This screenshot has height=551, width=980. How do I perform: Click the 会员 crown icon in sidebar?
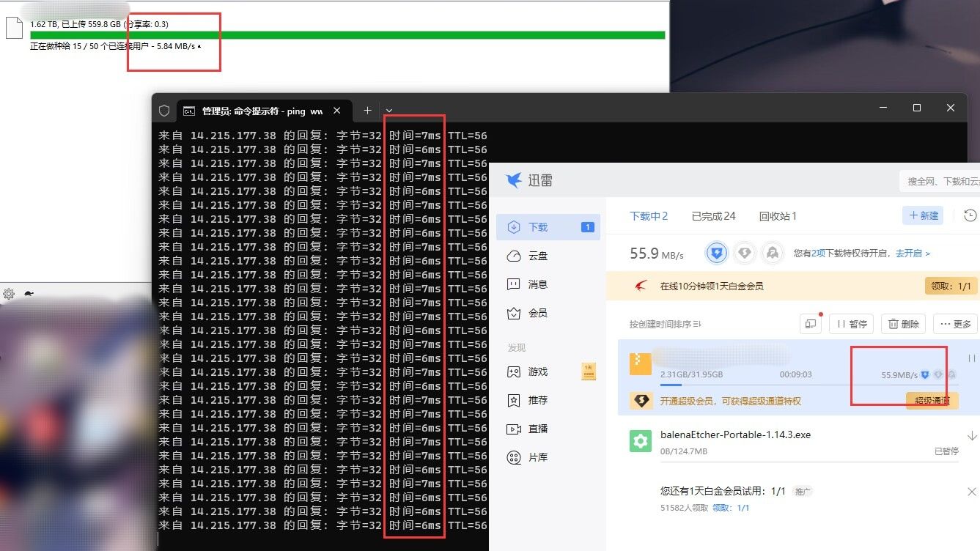point(515,313)
